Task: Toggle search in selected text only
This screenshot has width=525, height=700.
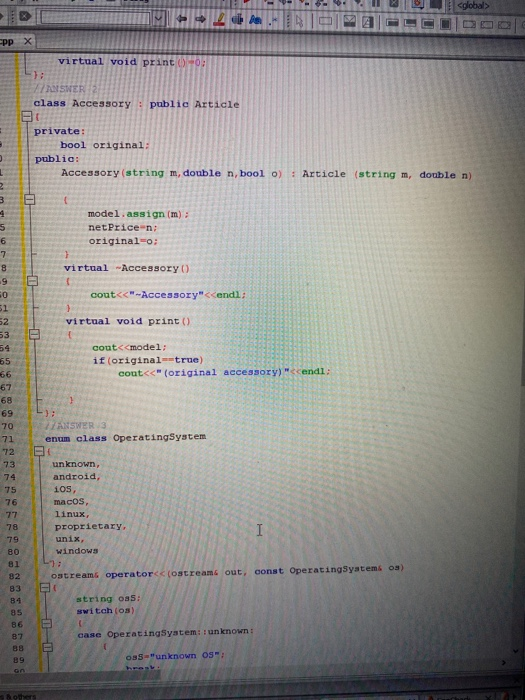Action: point(238,20)
